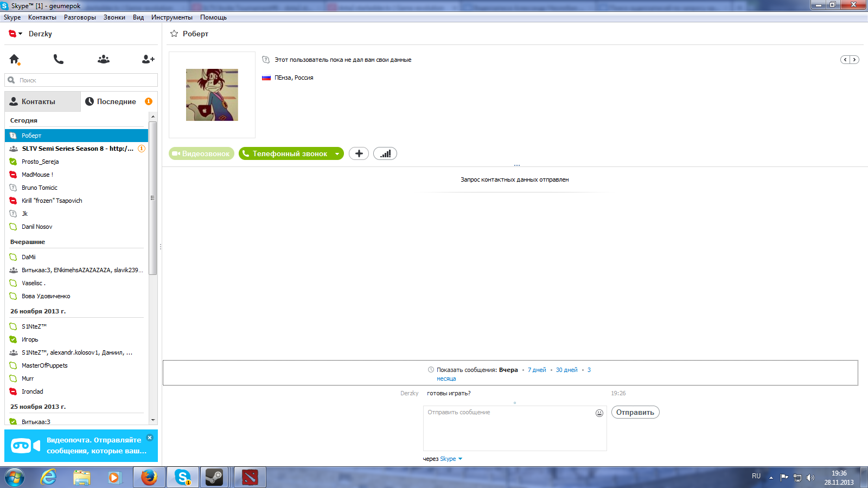Click the Видеозвонок button
The width and height of the screenshot is (868, 488).
point(201,154)
